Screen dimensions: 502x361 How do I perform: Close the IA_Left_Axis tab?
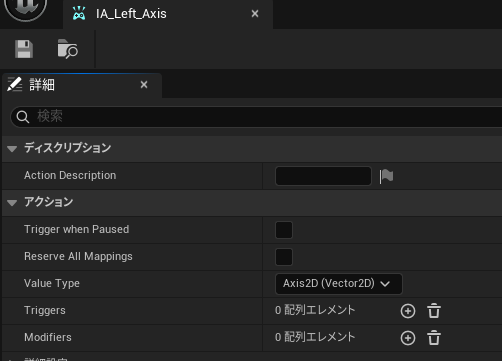pos(255,14)
